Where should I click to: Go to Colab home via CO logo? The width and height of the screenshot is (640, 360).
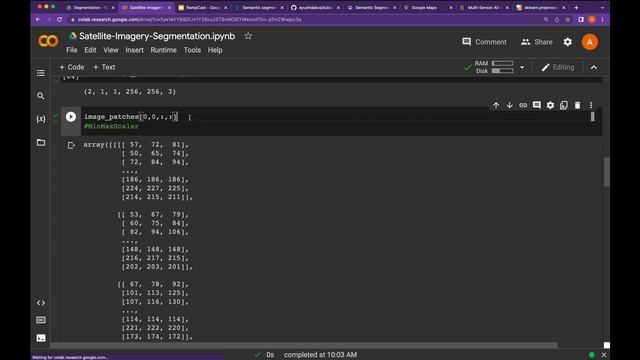(48, 41)
